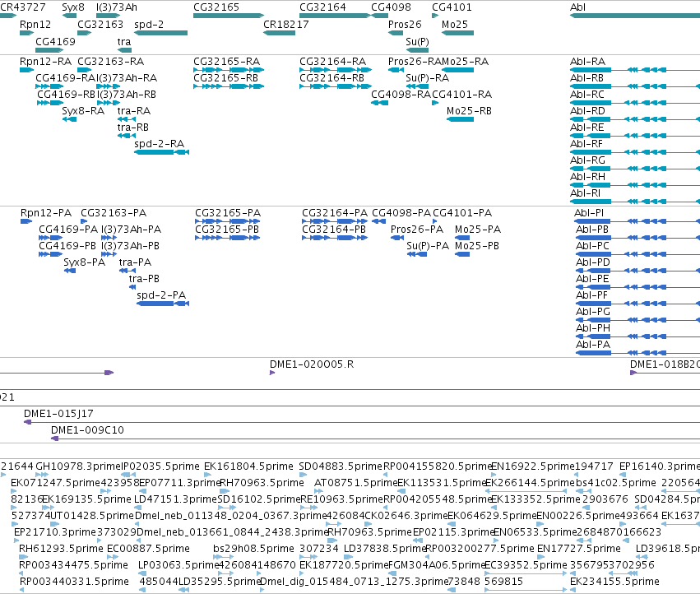700x594 pixels.
Task: Click the DME1-009C10 clone label
Action: (87, 430)
